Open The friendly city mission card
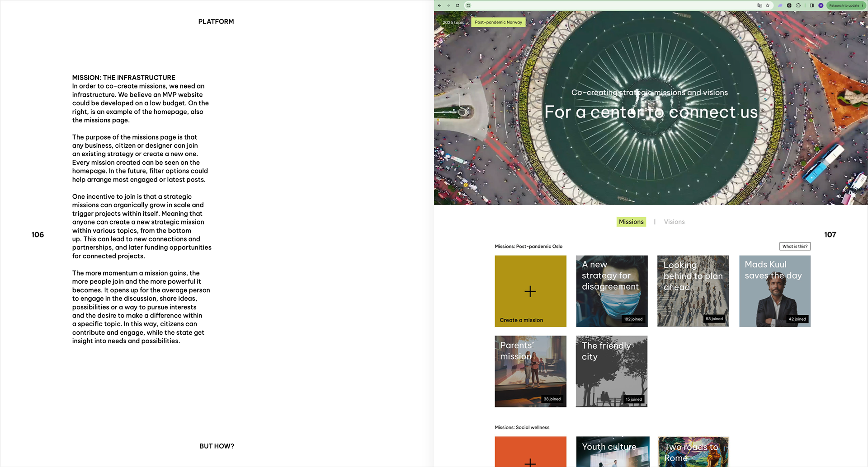Image resolution: width=868 pixels, height=467 pixels. point(612,371)
